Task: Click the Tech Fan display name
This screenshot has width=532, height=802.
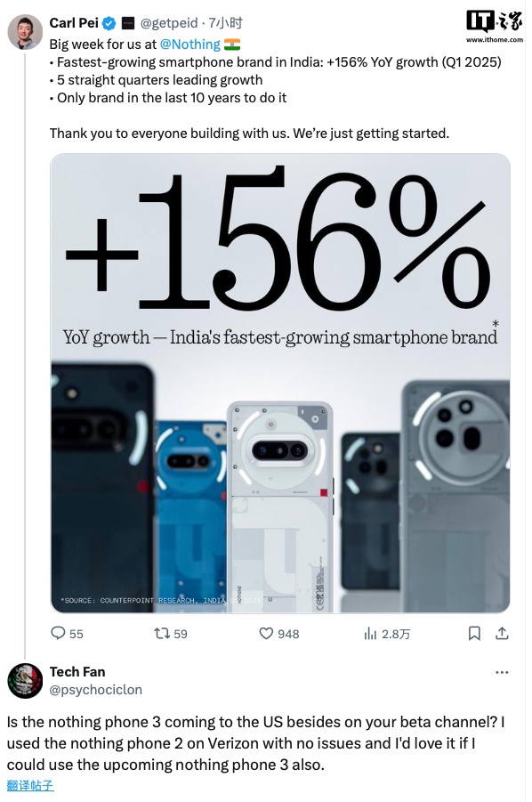Action: 77,671
